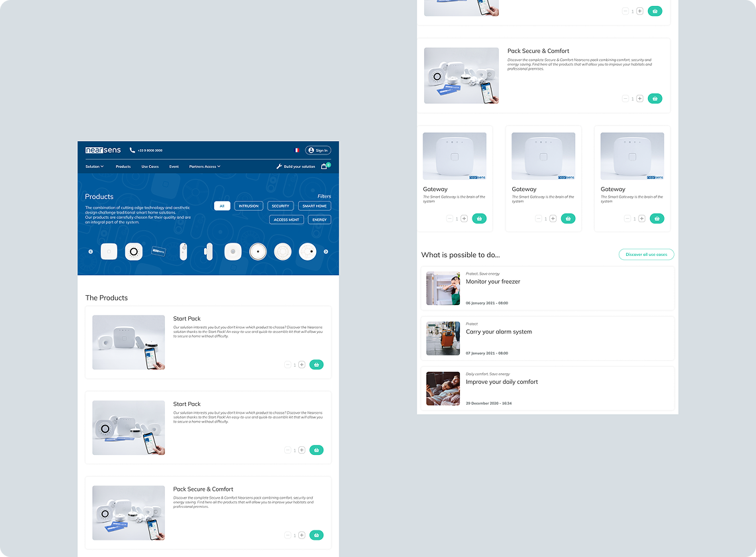
Task: Select the door sensor icon in carousel
Action: [x=208, y=251]
